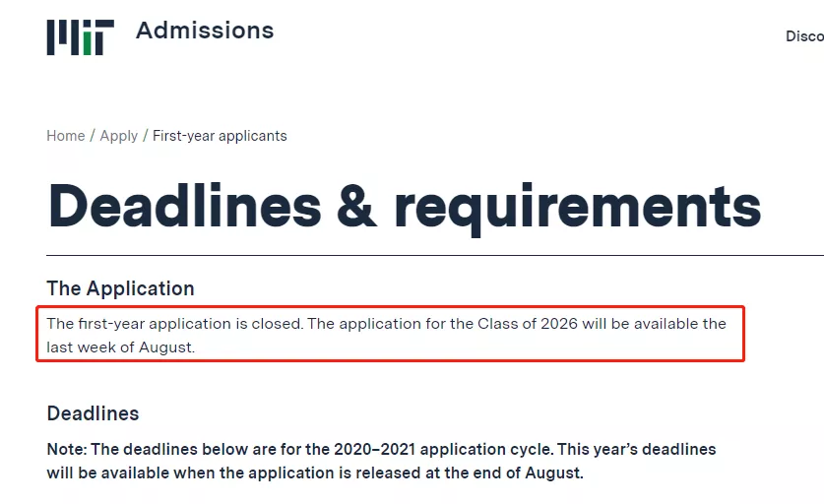The height and width of the screenshot is (504, 824).
Task: Click the Deadlines & requirements page heading
Action: click(404, 207)
